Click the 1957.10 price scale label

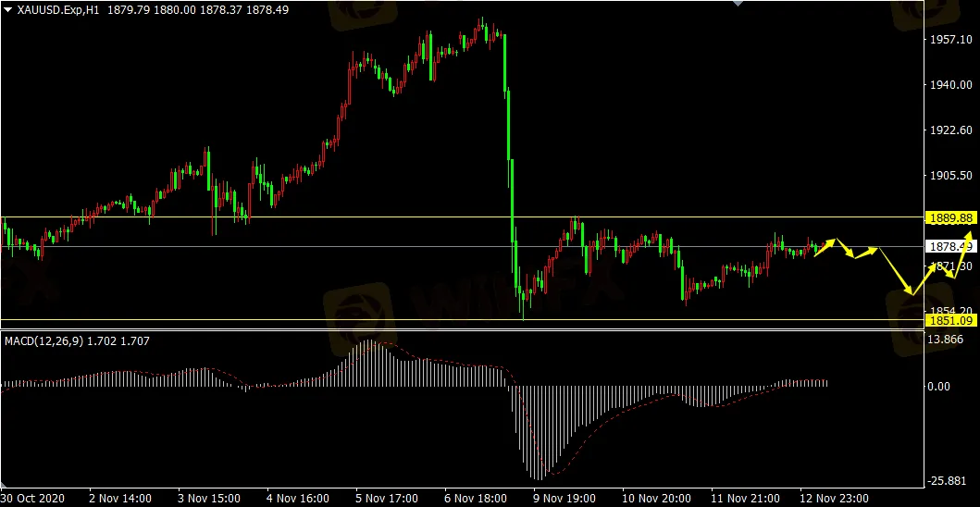click(x=950, y=39)
